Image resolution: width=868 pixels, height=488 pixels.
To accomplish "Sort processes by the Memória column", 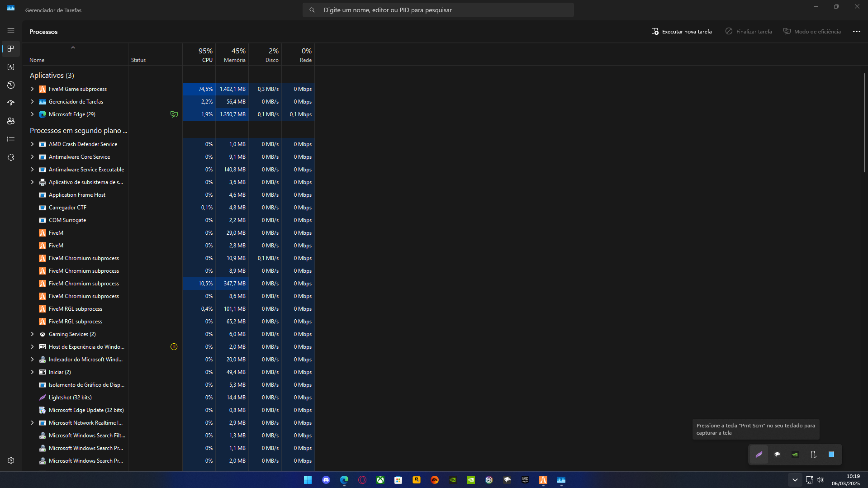I will 232,55.
